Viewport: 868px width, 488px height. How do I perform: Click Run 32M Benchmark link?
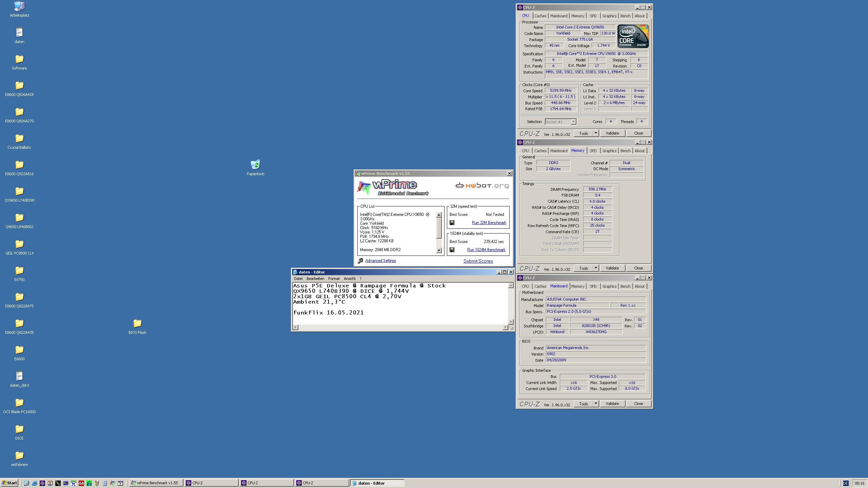coord(489,223)
